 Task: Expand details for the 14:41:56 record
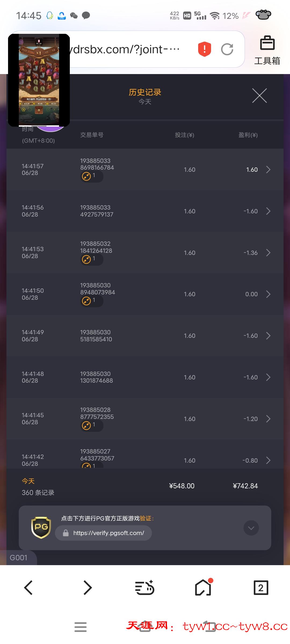[x=268, y=211]
